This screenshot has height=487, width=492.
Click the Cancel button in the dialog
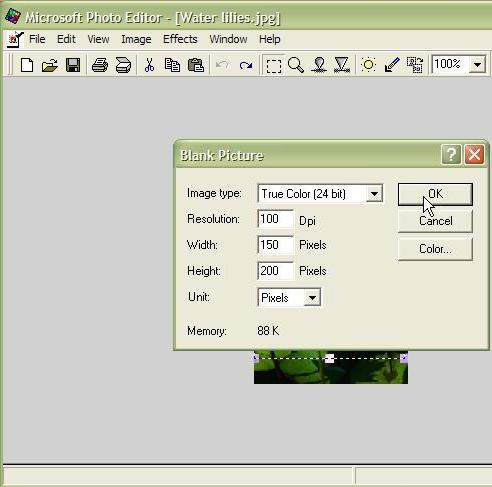pyautogui.click(x=435, y=221)
